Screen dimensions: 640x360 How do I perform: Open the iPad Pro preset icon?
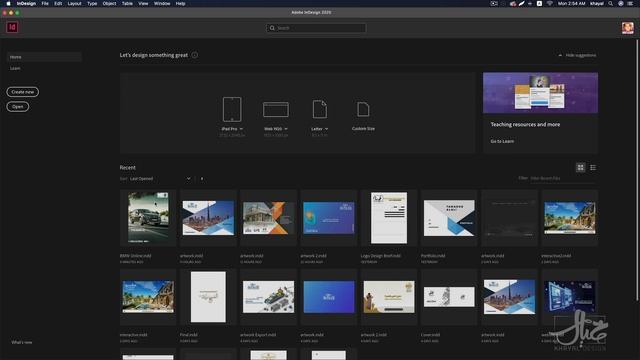[232, 109]
